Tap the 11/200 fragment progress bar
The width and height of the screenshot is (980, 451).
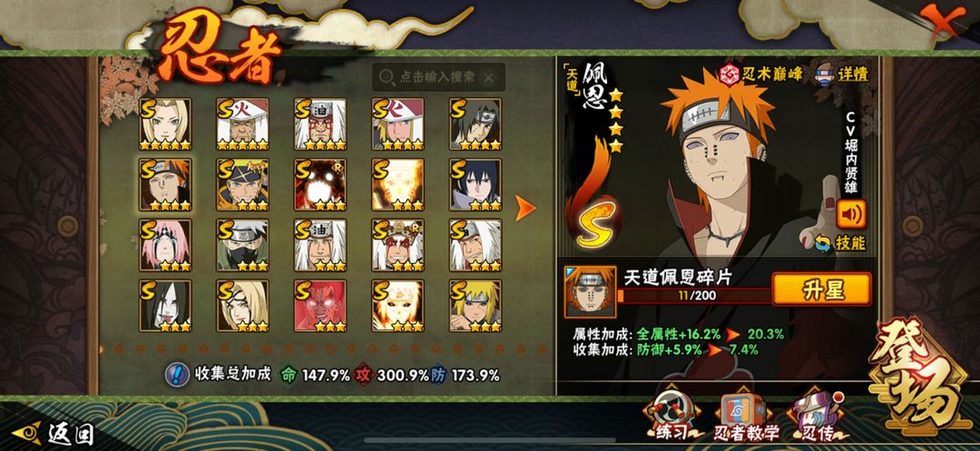point(694,295)
